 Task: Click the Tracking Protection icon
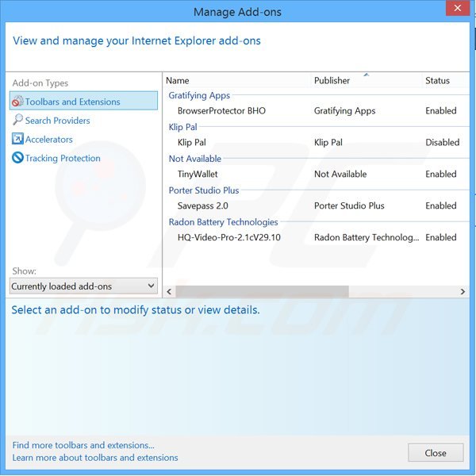coord(17,159)
